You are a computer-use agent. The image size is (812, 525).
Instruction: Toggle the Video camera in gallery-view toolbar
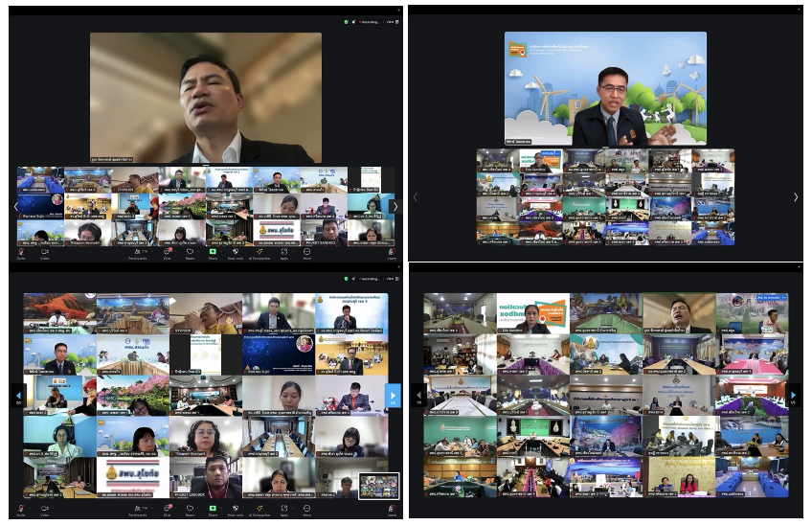(44, 509)
